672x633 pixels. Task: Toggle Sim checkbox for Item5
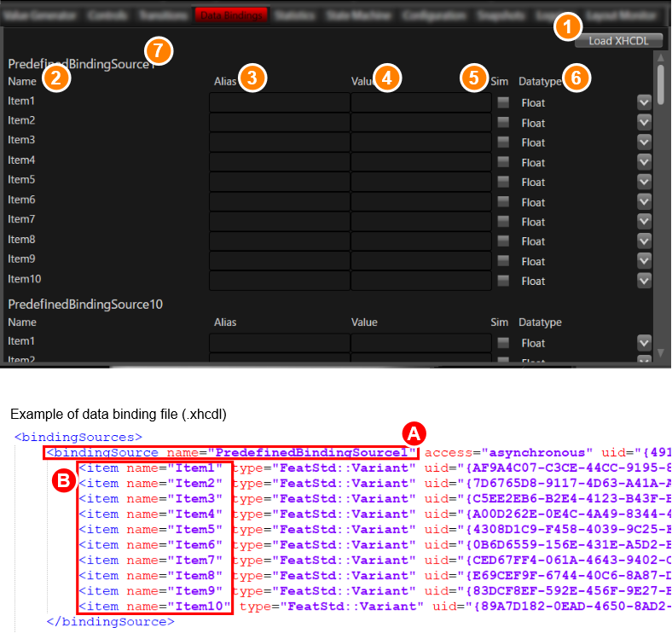tap(503, 182)
